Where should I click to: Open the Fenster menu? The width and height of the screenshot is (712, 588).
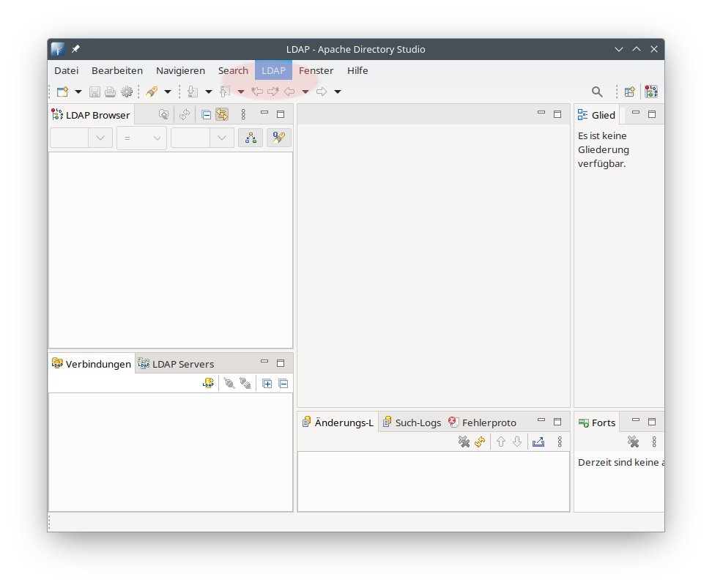point(316,70)
